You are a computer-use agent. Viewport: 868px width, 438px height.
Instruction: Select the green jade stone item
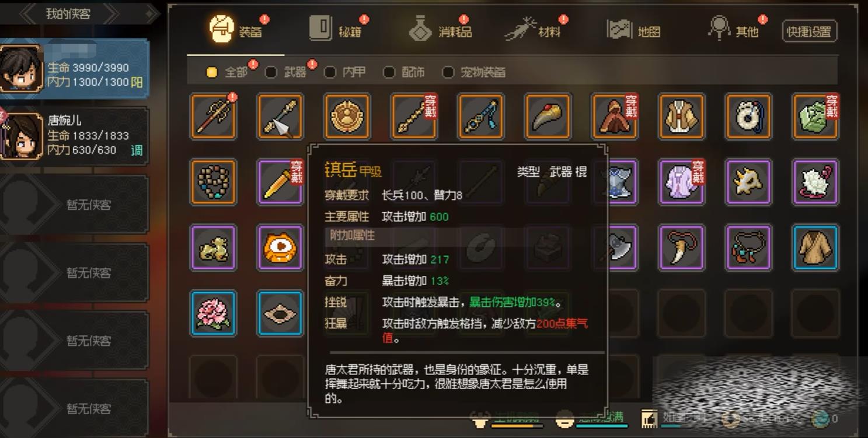coord(815,116)
